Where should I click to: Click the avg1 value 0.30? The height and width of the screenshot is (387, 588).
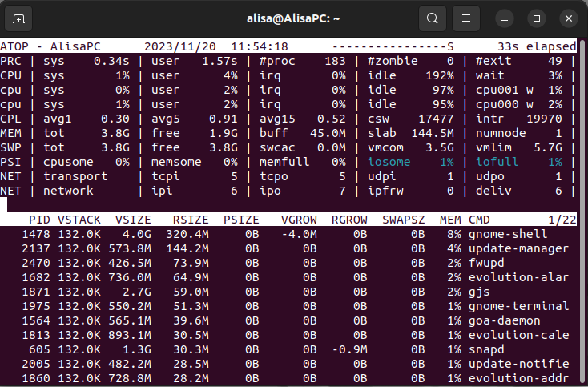pyautogui.click(x=115, y=119)
